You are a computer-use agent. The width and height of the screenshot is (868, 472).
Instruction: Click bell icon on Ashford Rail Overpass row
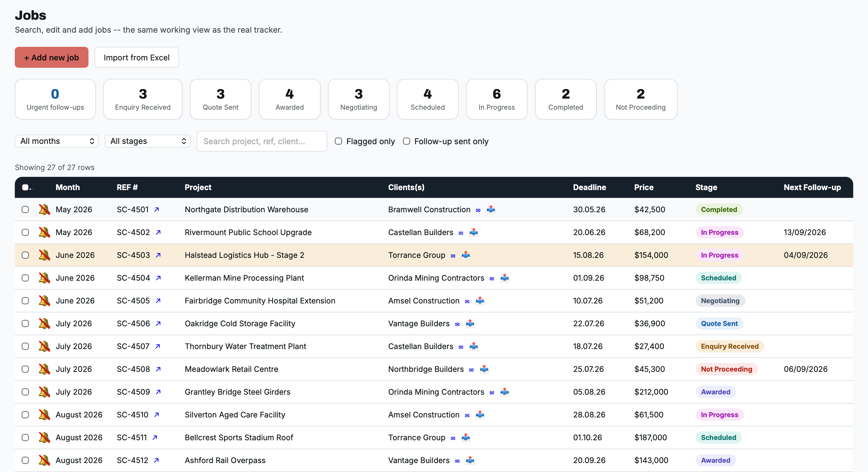44,460
